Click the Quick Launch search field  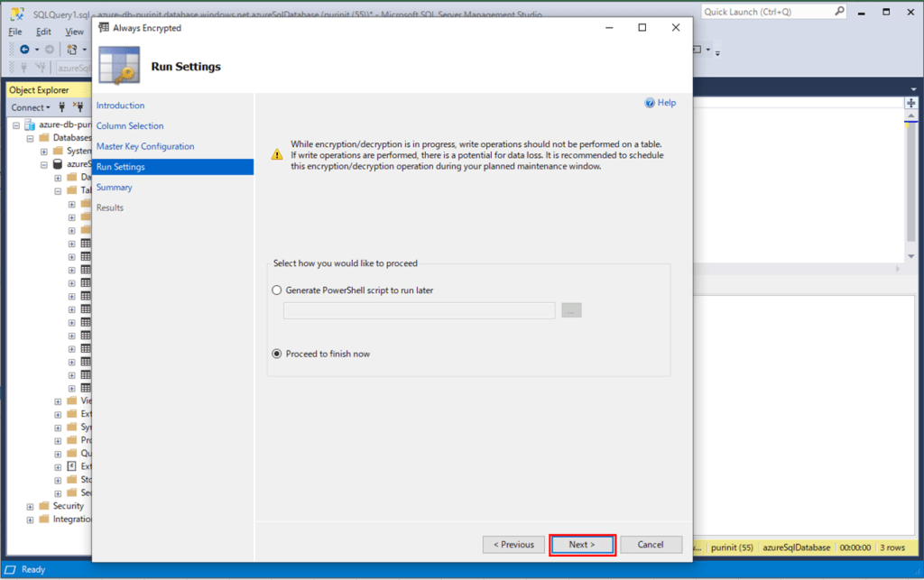point(765,12)
